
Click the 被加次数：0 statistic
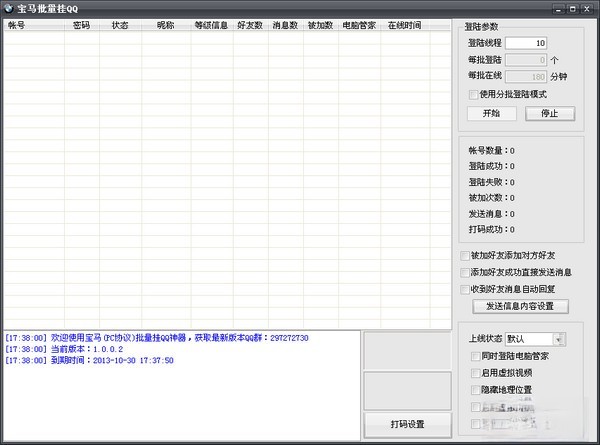pos(492,198)
